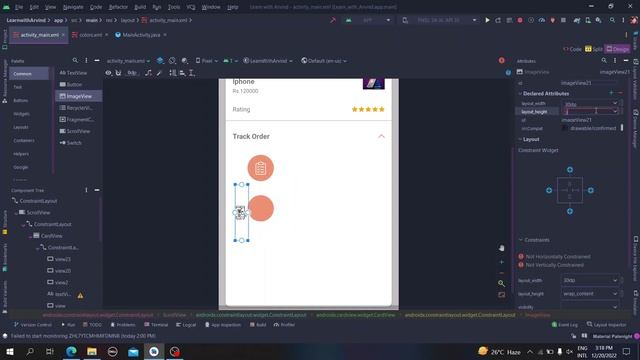Zoom in using the plus canvas button
The height and width of the screenshot is (360, 640).
point(502,262)
